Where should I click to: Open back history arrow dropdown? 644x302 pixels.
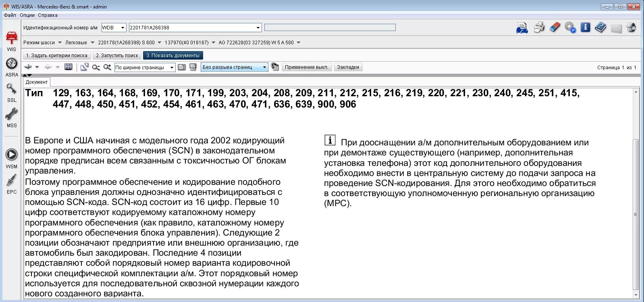[x=37, y=67]
